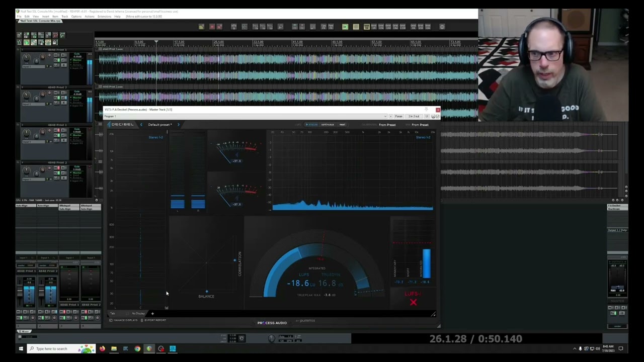The image size is (644, 362).
Task: Toggle the plugin UI button
Action: pyautogui.click(x=427, y=116)
